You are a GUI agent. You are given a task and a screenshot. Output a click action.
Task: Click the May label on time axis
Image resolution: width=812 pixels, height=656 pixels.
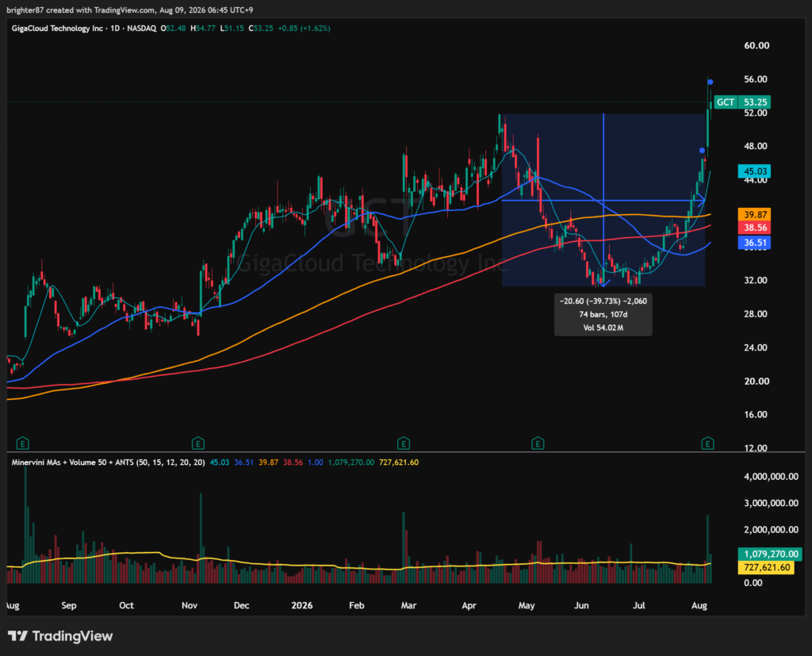click(527, 606)
